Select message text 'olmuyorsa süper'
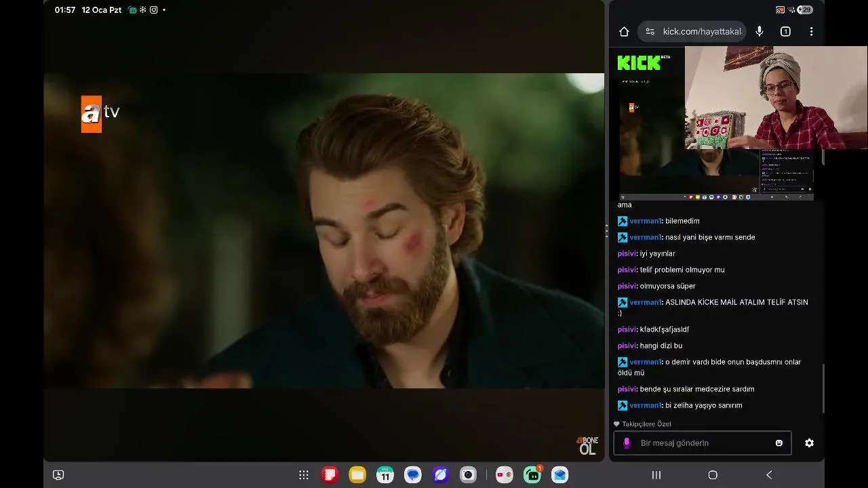 click(668, 286)
